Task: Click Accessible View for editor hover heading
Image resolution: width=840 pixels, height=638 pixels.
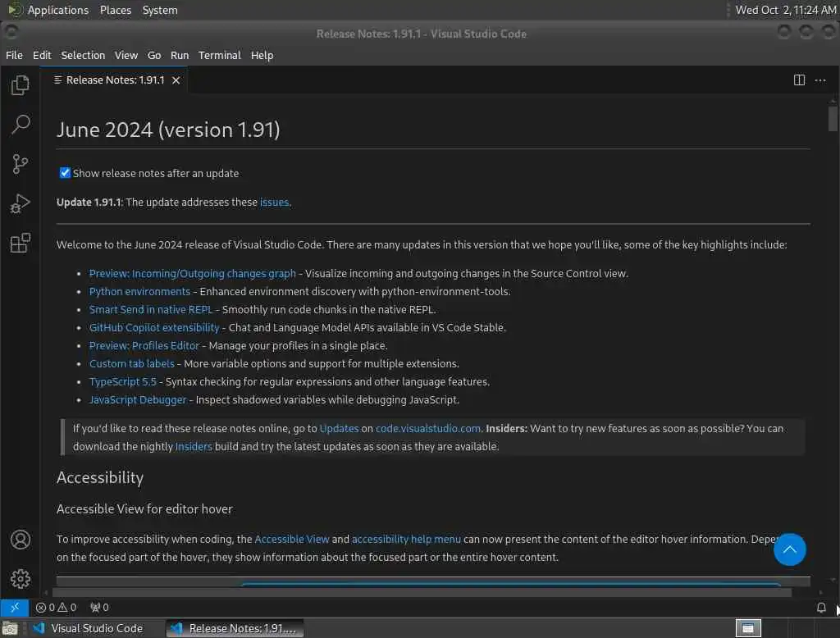Action: click(144, 509)
